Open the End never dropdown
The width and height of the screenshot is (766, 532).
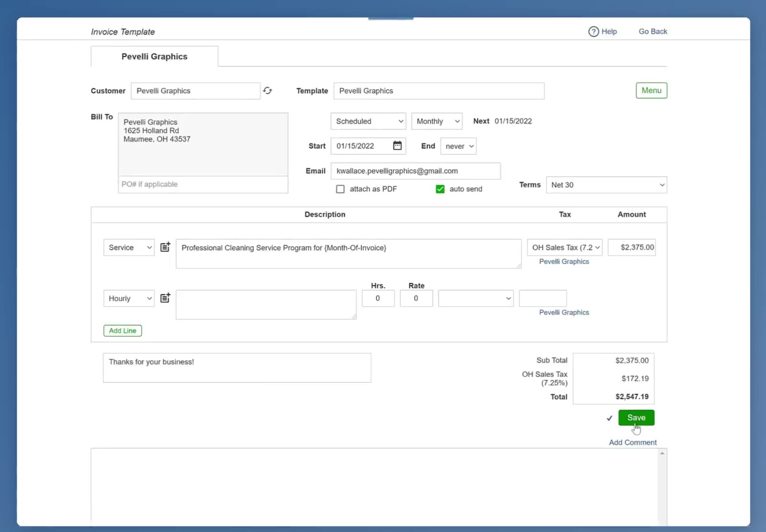coord(458,146)
